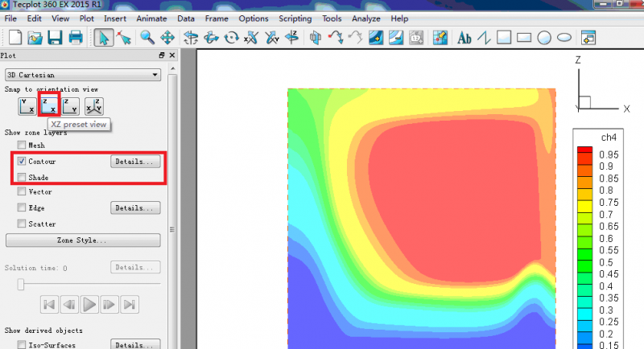Step back one solution time step
The image size is (644, 349).
(x=69, y=305)
